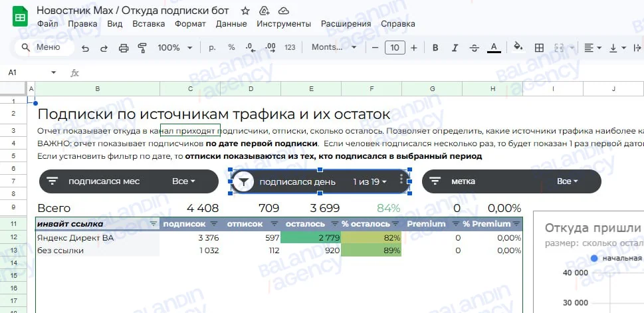Format as percent

click(232, 48)
